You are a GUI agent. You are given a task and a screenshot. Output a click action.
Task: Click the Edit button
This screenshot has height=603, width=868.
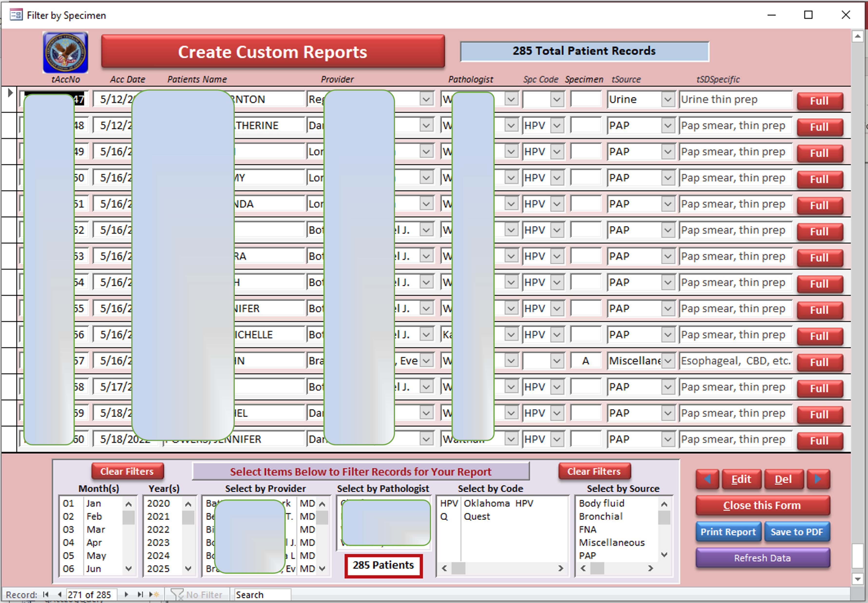pyautogui.click(x=741, y=479)
